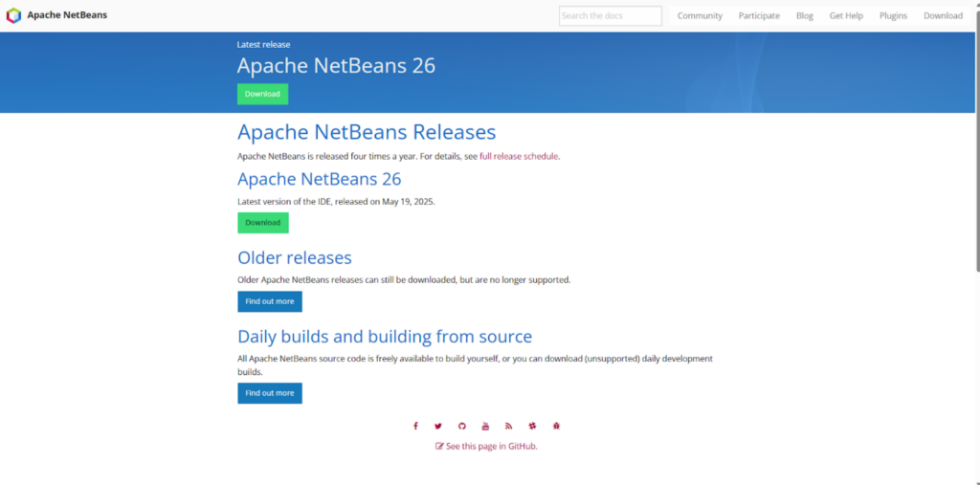The height and width of the screenshot is (485, 980).
Task: Select Download in the top navigation bar
Action: [x=943, y=15]
